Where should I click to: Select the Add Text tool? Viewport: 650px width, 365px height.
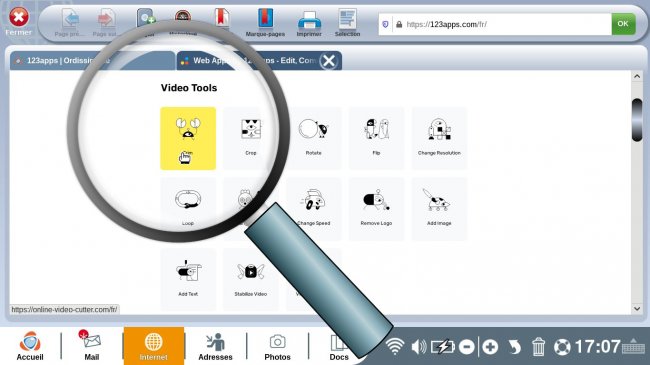tap(188, 279)
